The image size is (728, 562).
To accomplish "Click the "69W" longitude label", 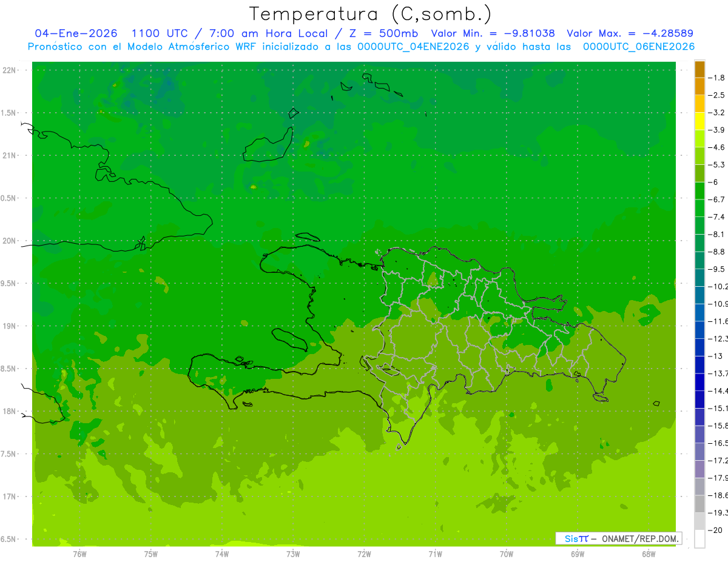I will (x=578, y=554).
